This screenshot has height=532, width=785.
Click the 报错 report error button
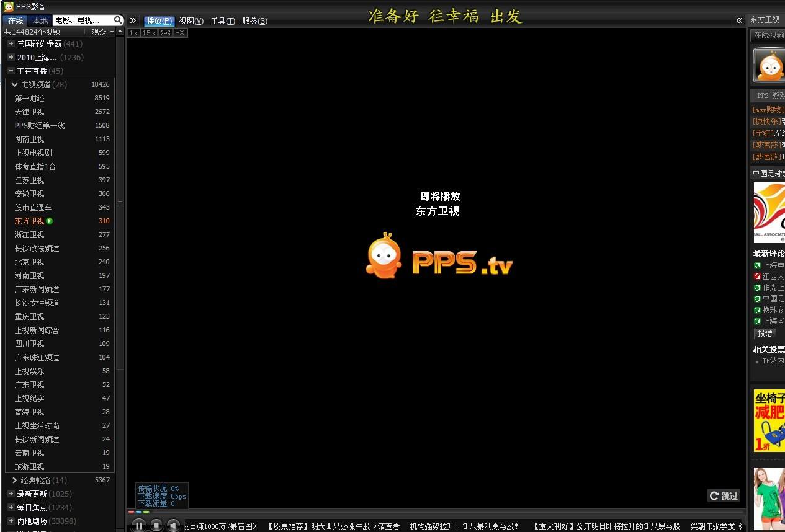click(765, 334)
